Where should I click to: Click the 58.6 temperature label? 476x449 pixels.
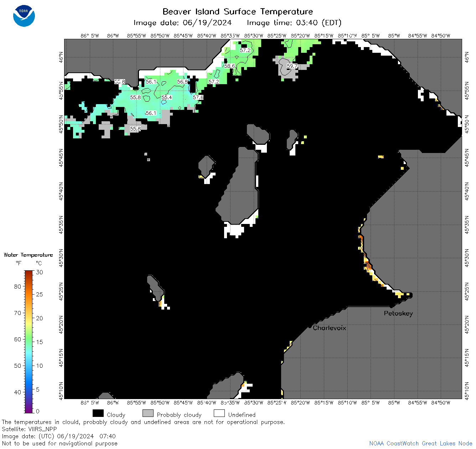click(229, 66)
